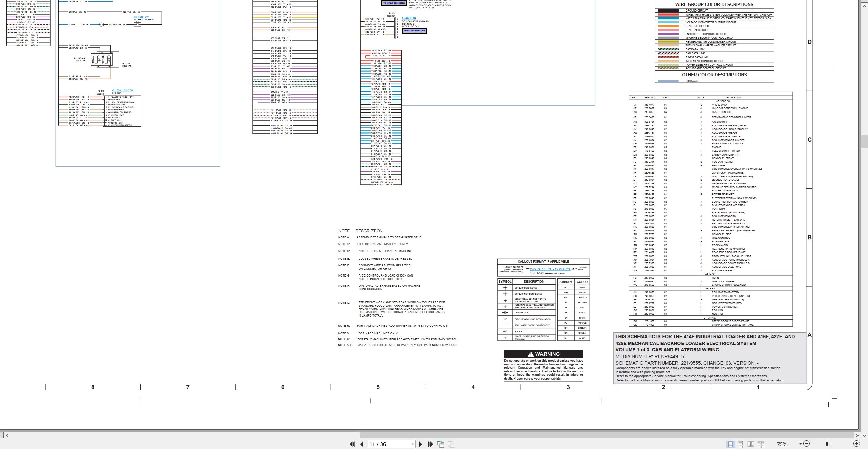
Task: Go to the first page
Action: point(352,444)
